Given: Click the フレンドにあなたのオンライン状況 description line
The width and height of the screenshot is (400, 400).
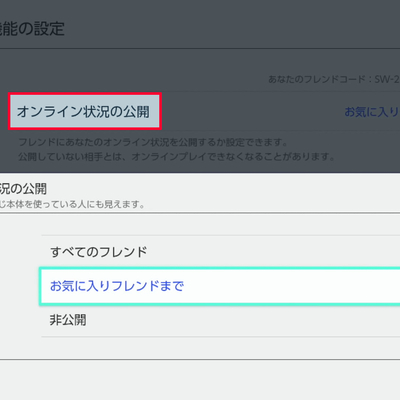Looking at the screenshot, I should coord(153,142).
